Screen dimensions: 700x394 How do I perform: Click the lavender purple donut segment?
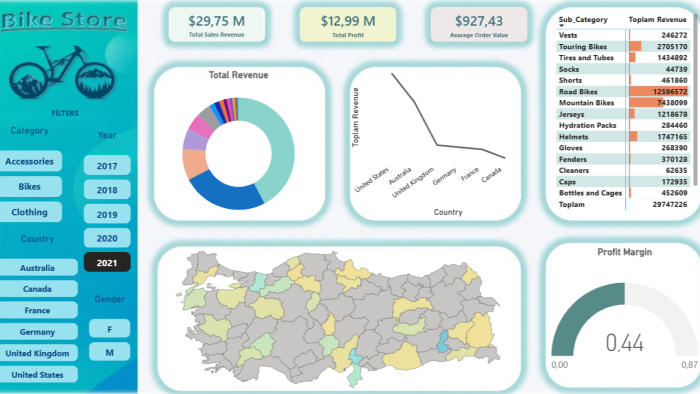click(195, 140)
